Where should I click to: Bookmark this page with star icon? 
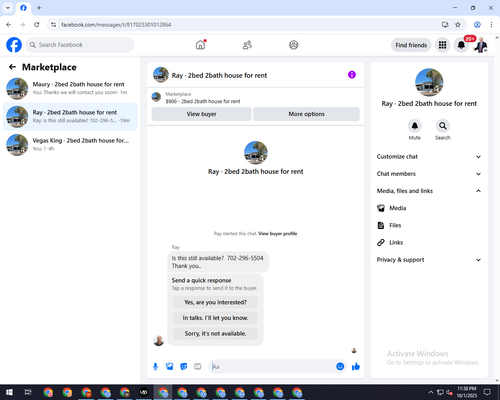tap(458, 25)
